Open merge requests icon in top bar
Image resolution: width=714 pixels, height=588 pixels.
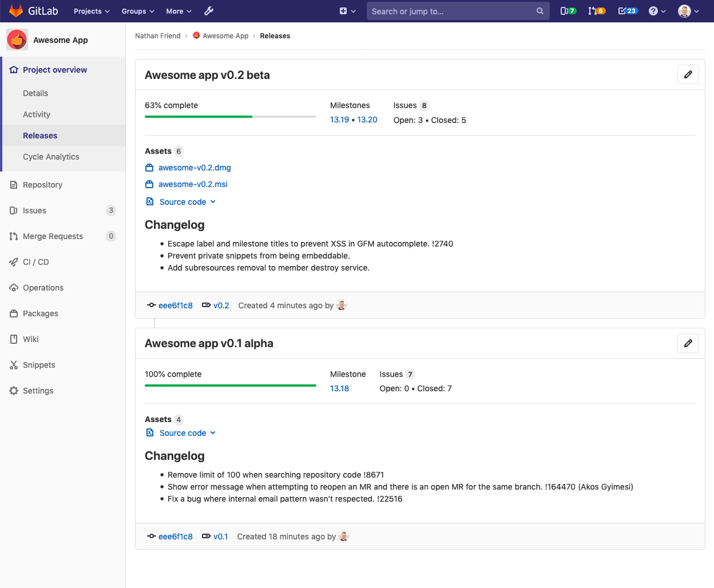[596, 11]
